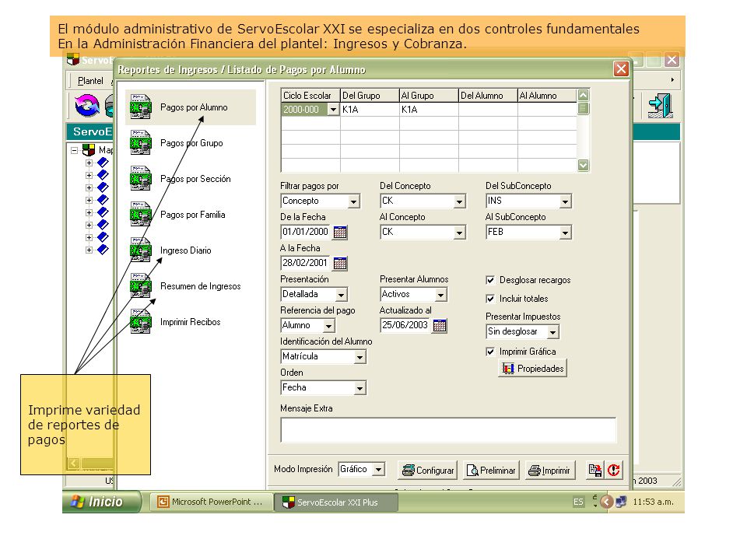Click the Al Alumno column header
This screenshot has height=560, width=747.
(x=547, y=96)
